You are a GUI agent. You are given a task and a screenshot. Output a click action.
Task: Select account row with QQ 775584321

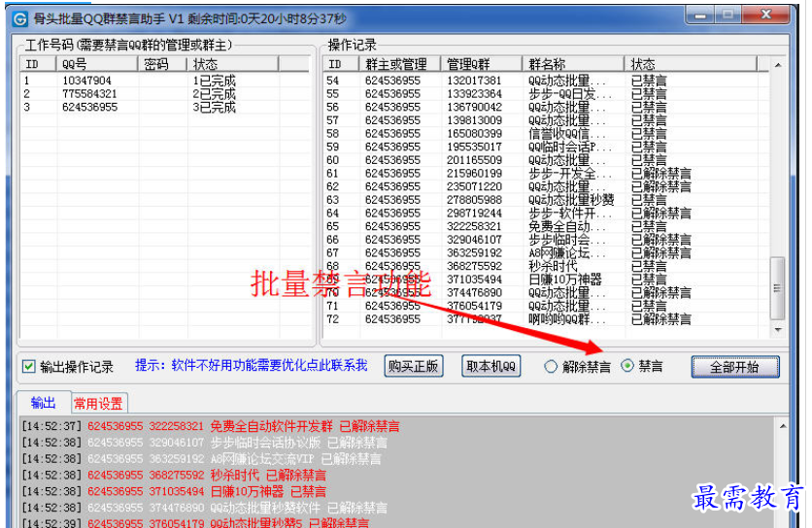(165, 94)
